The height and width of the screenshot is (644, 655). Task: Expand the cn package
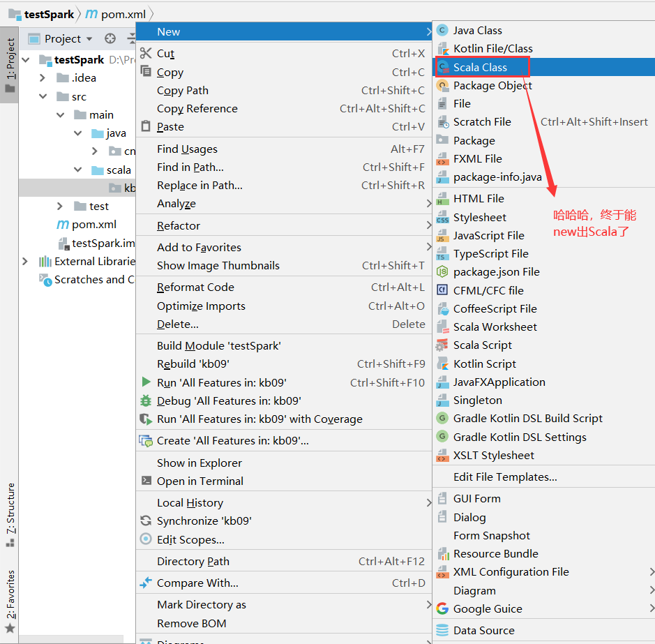pos(95,151)
